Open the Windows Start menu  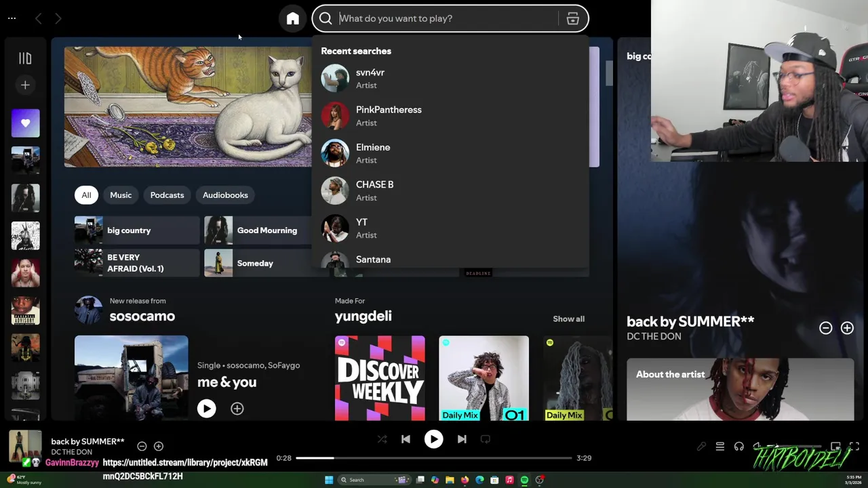329,480
